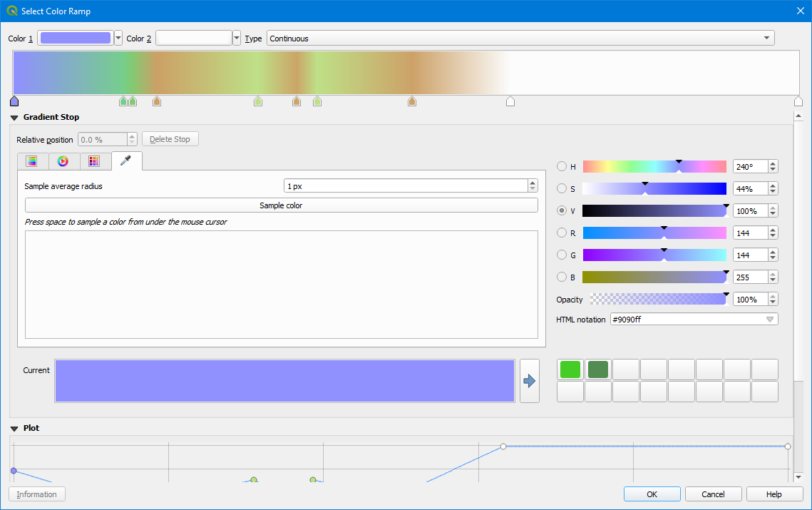Collapse the Plot section

pos(14,429)
